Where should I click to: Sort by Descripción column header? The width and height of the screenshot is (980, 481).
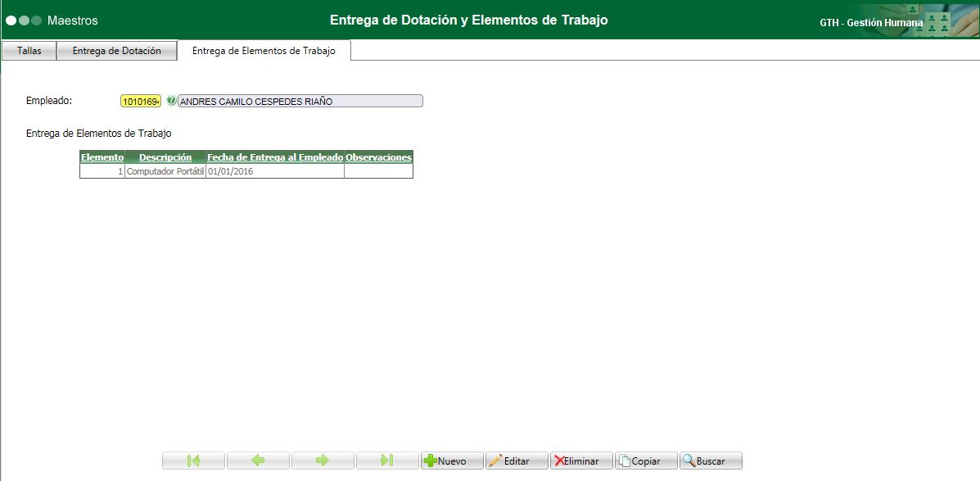[165, 157]
